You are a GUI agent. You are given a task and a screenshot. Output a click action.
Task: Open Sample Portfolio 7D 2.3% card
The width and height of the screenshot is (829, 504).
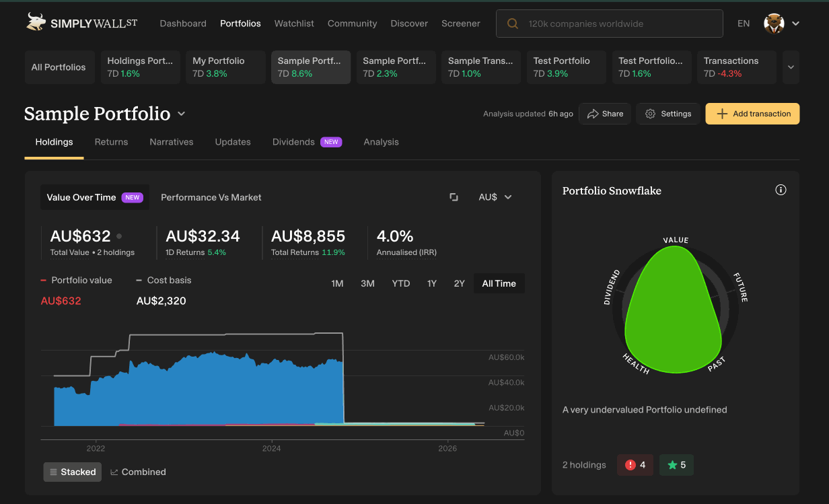coord(396,67)
